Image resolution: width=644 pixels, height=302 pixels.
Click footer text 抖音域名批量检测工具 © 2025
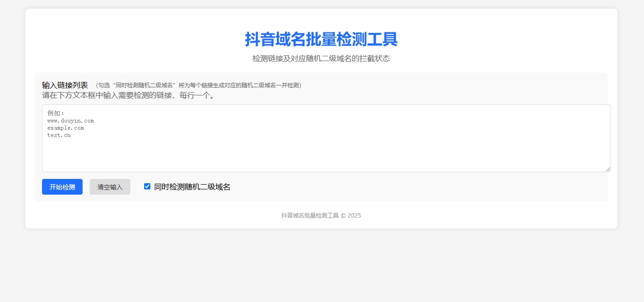tap(321, 216)
